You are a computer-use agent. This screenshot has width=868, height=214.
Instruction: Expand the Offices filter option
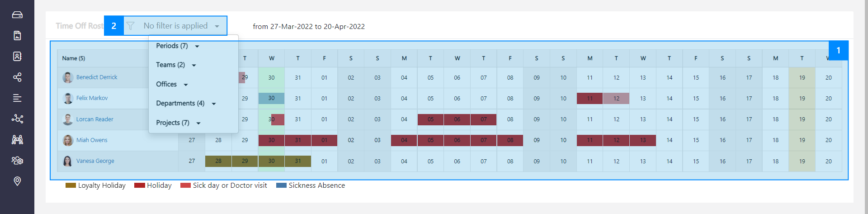[x=172, y=84]
